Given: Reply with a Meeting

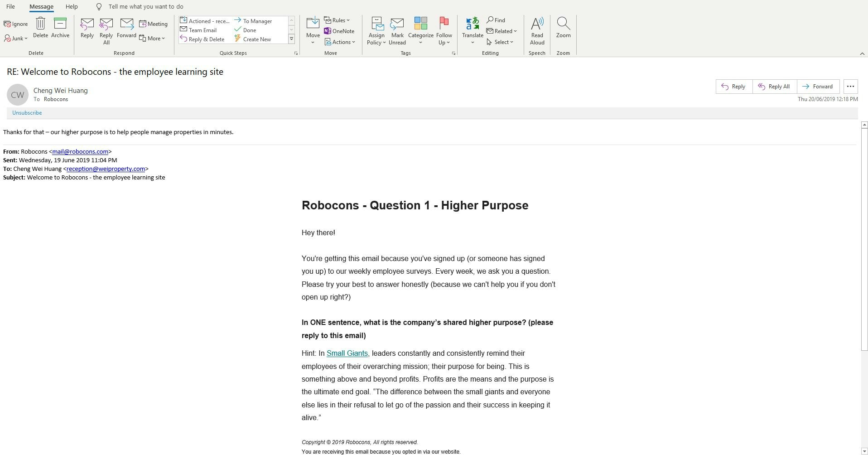Looking at the screenshot, I should (153, 24).
